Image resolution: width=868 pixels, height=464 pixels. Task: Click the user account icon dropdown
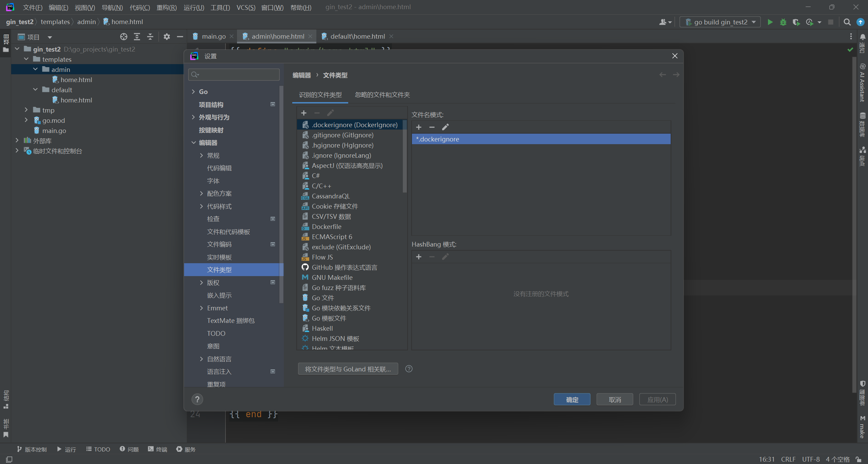665,22
